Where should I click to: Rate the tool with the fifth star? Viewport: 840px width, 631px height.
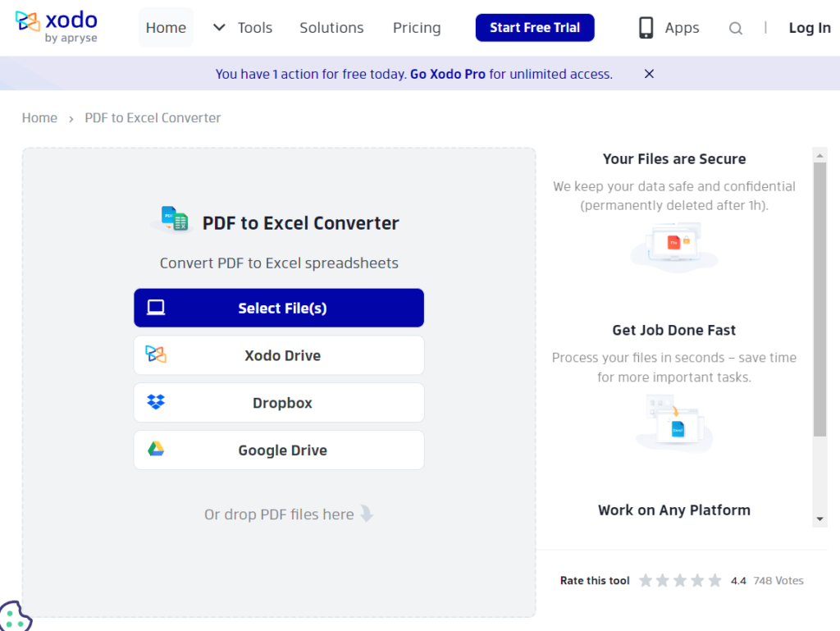[715, 580]
